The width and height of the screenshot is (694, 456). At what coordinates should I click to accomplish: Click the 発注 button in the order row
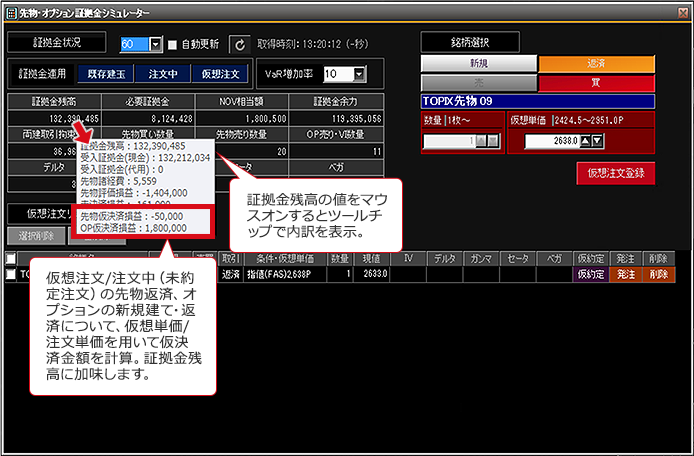point(626,274)
